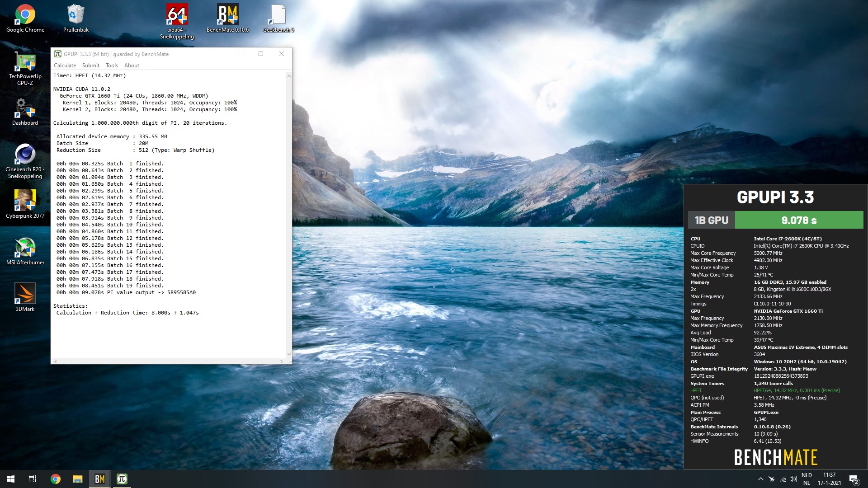868x488 pixels.
Task: Switch to BenchMate taskbar button
Action: click(100, 479)
